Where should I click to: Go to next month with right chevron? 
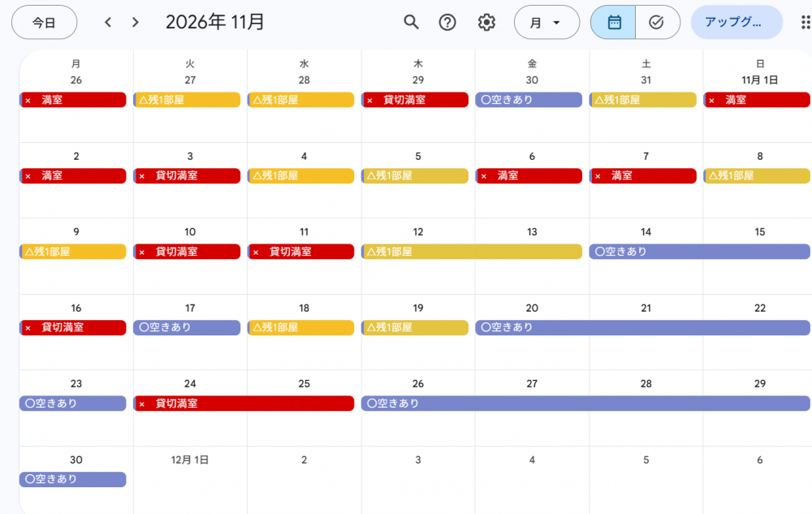pos(135,22)
